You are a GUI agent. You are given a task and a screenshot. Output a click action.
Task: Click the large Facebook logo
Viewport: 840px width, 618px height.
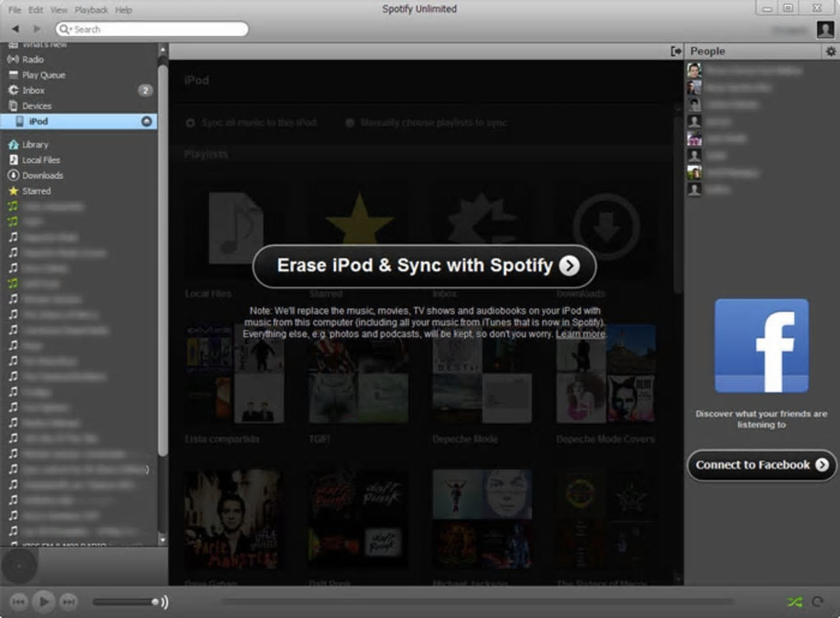pyautogui.click(x=761, y=346)
